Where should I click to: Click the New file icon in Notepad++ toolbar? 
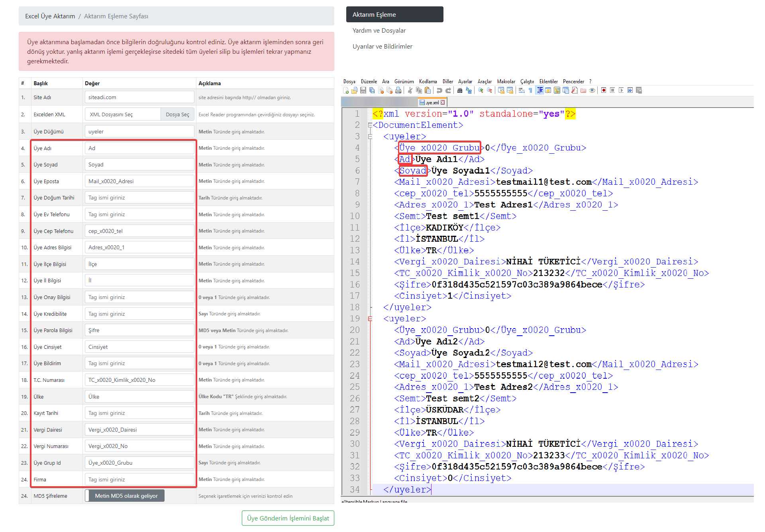click(346, 90)
